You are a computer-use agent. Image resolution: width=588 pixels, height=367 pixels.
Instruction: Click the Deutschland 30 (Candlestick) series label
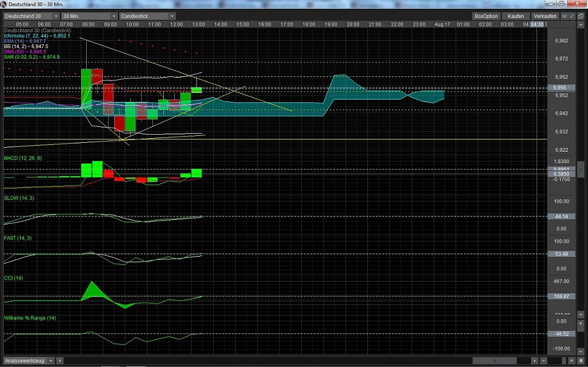37,31
